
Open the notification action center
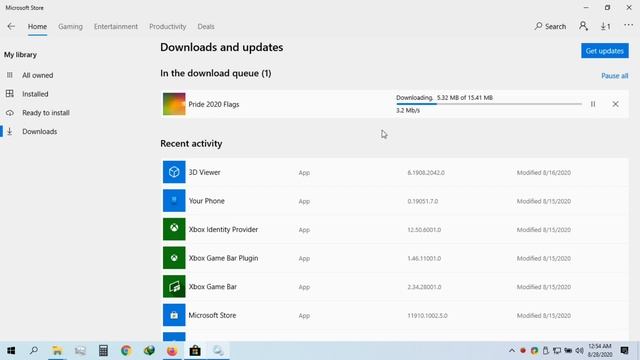624,351
